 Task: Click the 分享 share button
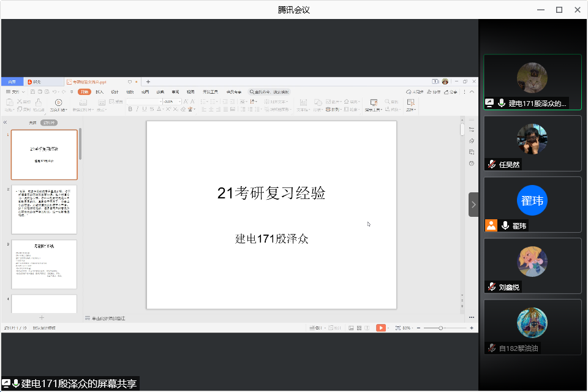point(451,92)
